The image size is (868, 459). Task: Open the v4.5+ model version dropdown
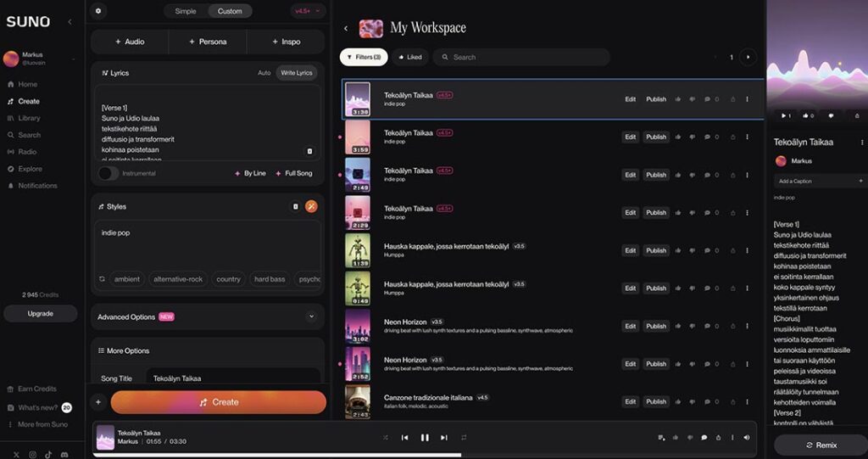[307, 11]
